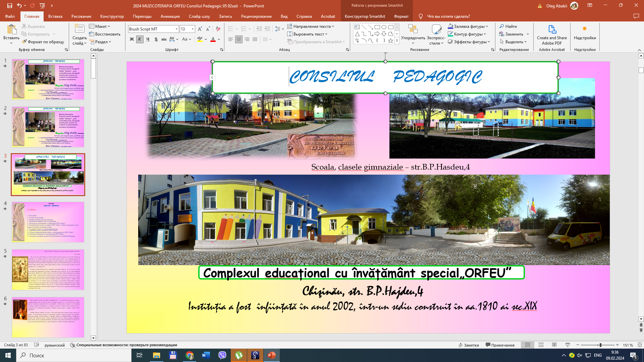
Task: Start slideshow from beginning in quick access toolbar
Action: pyautogui.click(x=42, y=6)
